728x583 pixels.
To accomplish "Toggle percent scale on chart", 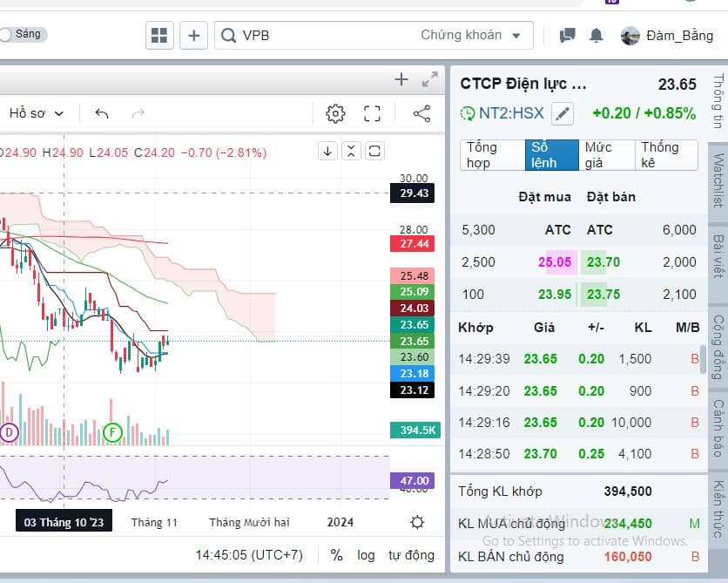I will point(336,555).
